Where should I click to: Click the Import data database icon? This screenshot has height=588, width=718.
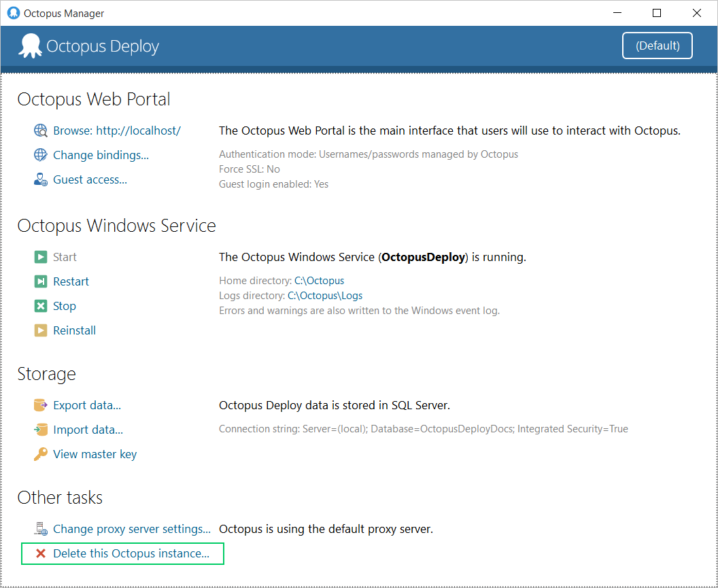pyautogui.click(x=41, y=430)
